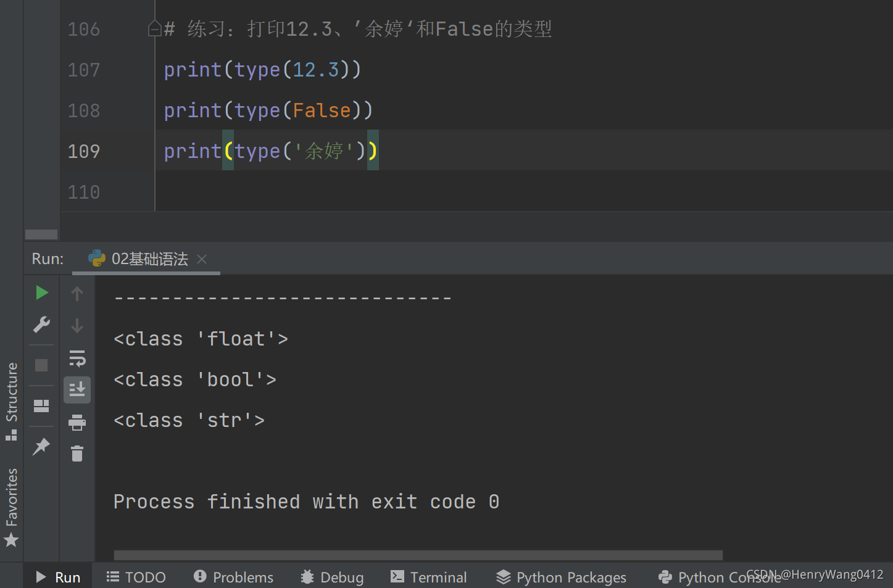Image resolution: width=893 pixels, height=588 pixels.
Task: Click the editor horizontal scrollbar thumb
Action: click(41, 234)
